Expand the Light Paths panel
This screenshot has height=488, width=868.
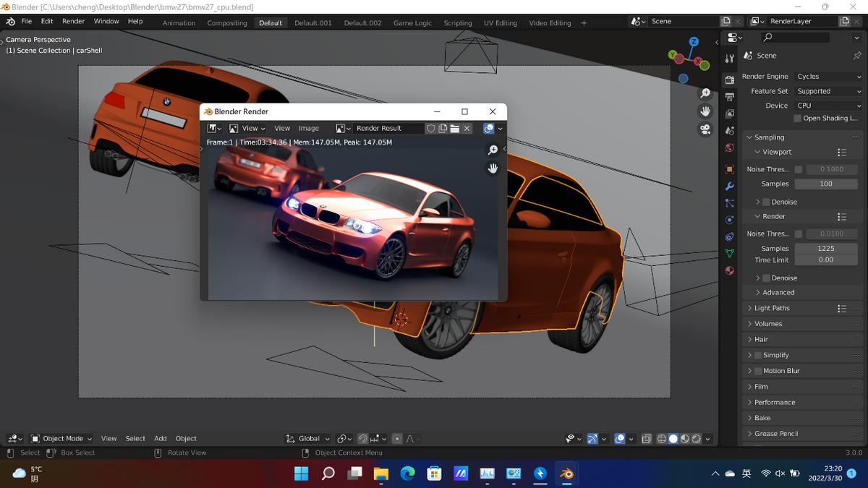(772, 308)
